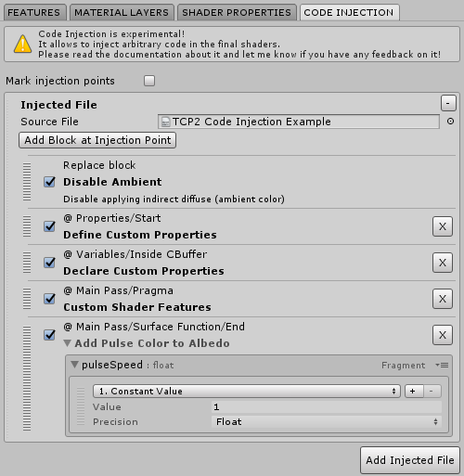This screenshot has width=464, height=476.
Task: Remove the Add Pulse Color to Albedo block
Action: pos(443,335)
